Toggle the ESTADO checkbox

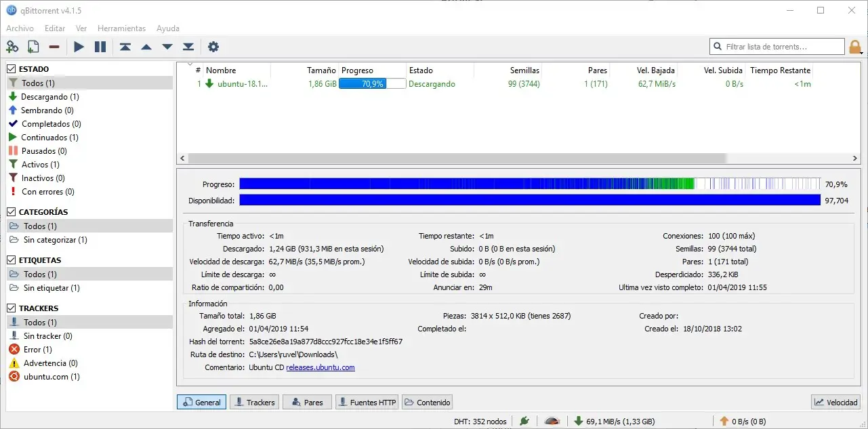(12, 69)
